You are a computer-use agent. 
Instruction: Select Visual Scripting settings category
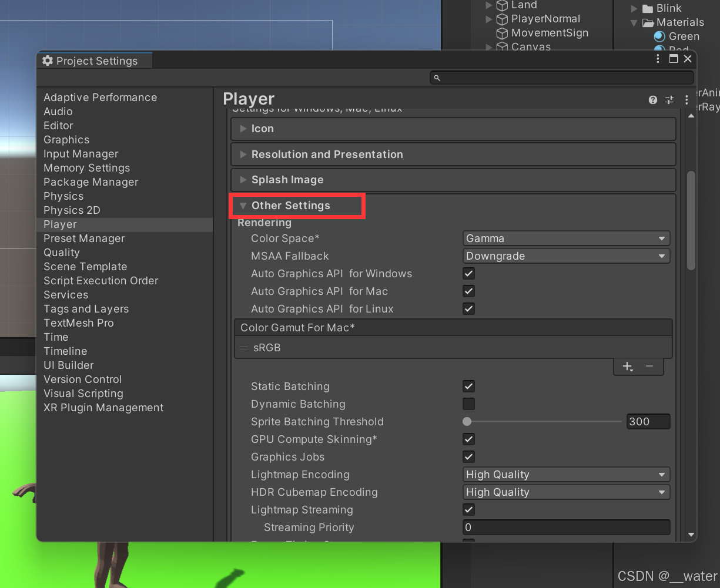click(83, 394)
